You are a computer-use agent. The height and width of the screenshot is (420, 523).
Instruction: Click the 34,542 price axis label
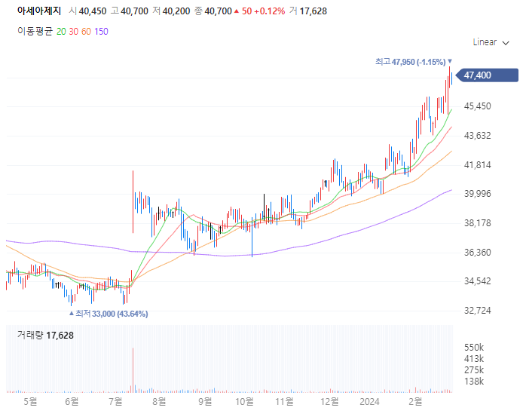(x=477, y=281)
